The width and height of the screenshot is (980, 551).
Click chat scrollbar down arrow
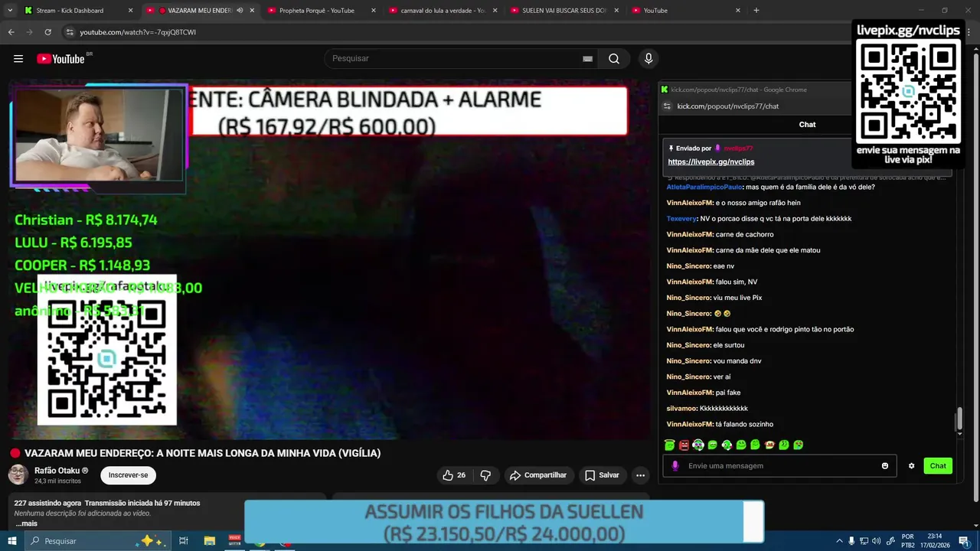pos(960,434)
